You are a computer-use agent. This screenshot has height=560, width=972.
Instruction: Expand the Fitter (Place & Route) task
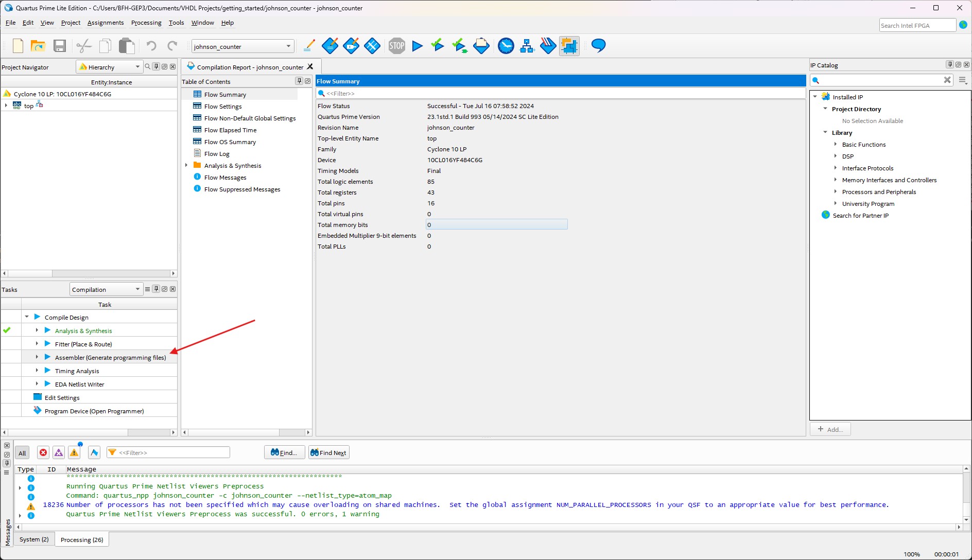(37, 343)
